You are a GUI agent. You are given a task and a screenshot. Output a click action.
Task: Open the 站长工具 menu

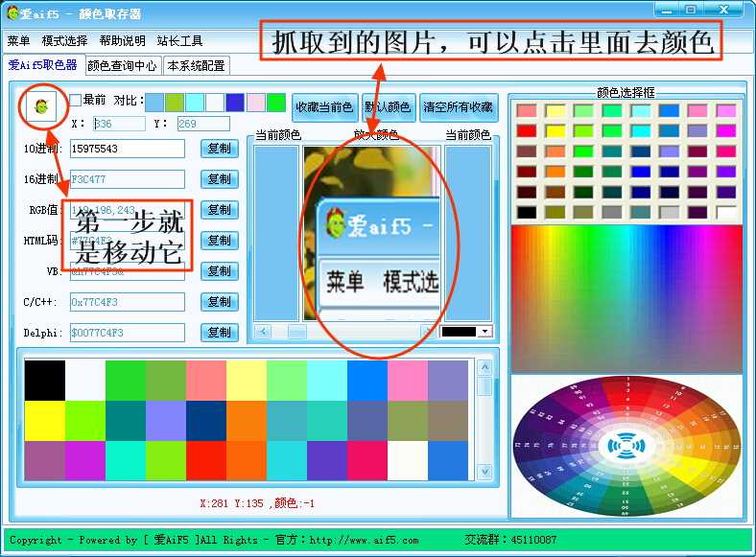179,41
